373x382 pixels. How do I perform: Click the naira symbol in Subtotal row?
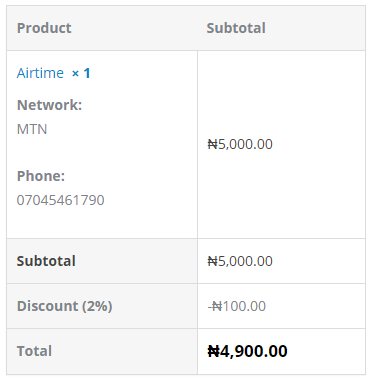(213, 261)
